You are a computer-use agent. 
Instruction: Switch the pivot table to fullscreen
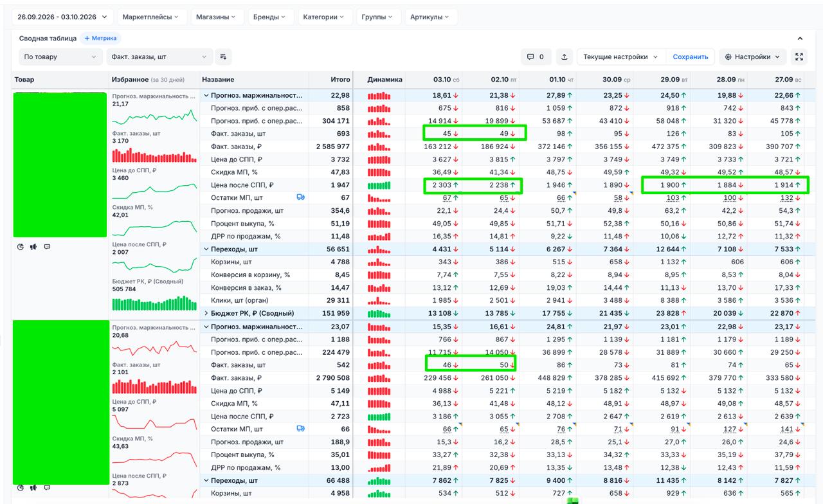(799, 57)
